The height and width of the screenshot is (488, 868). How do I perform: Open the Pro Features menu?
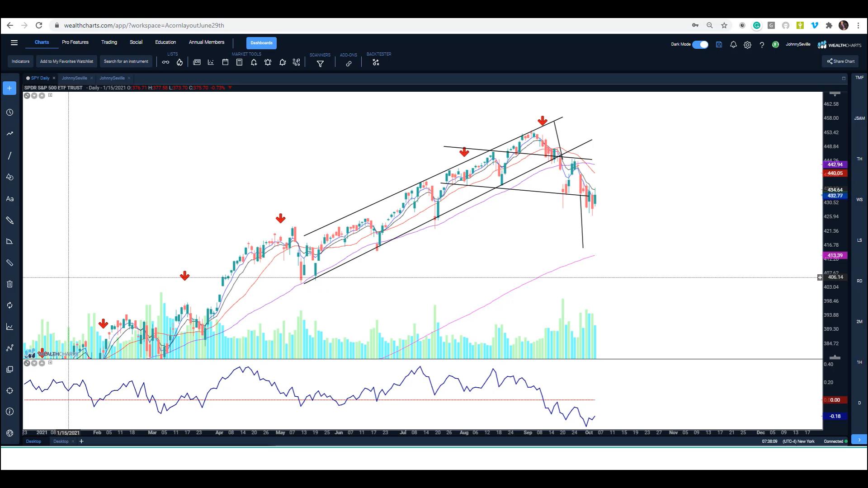coord(75,42)
